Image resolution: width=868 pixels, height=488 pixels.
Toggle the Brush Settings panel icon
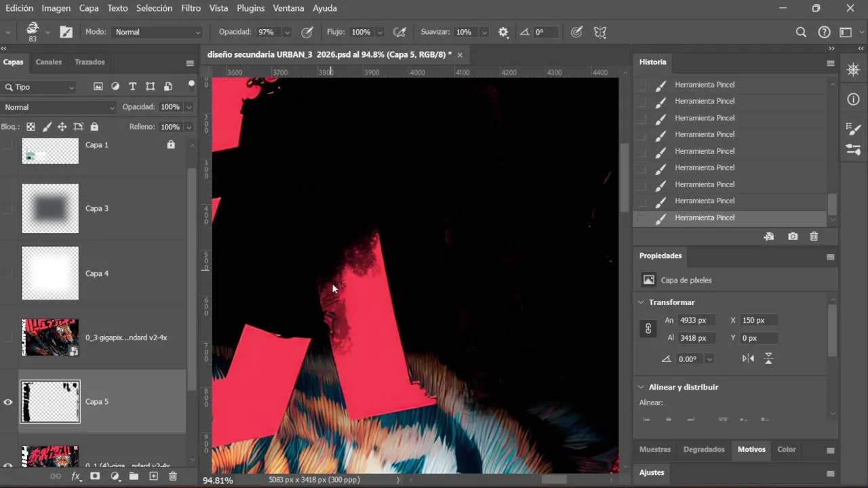pos(66,32)
